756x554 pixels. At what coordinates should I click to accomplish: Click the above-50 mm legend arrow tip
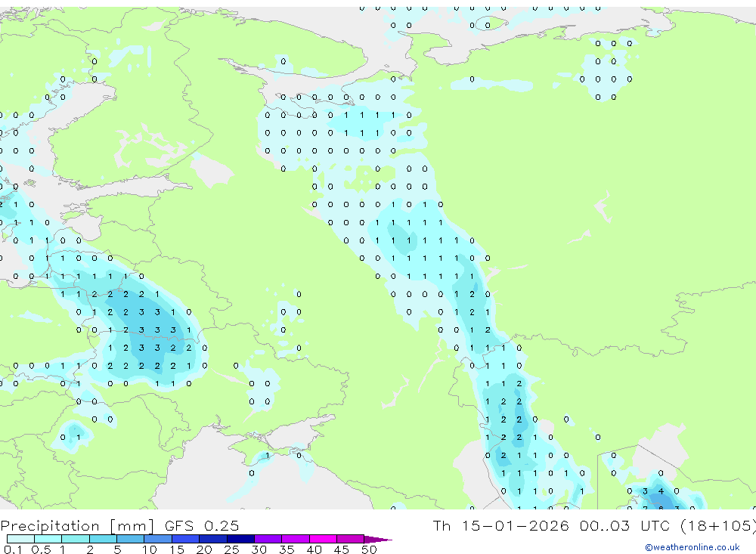[378, 540]
